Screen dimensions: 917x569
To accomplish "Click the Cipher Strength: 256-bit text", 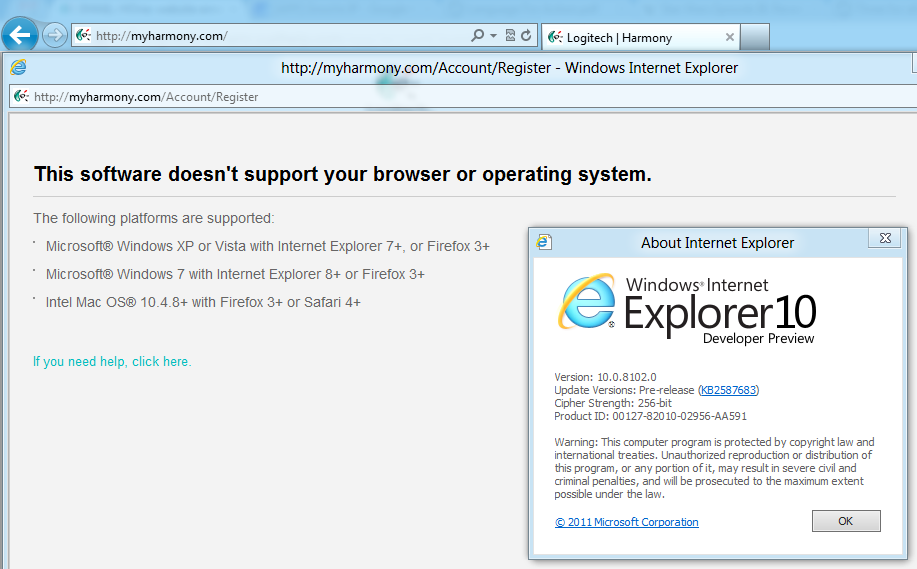I will coord(613,403).
